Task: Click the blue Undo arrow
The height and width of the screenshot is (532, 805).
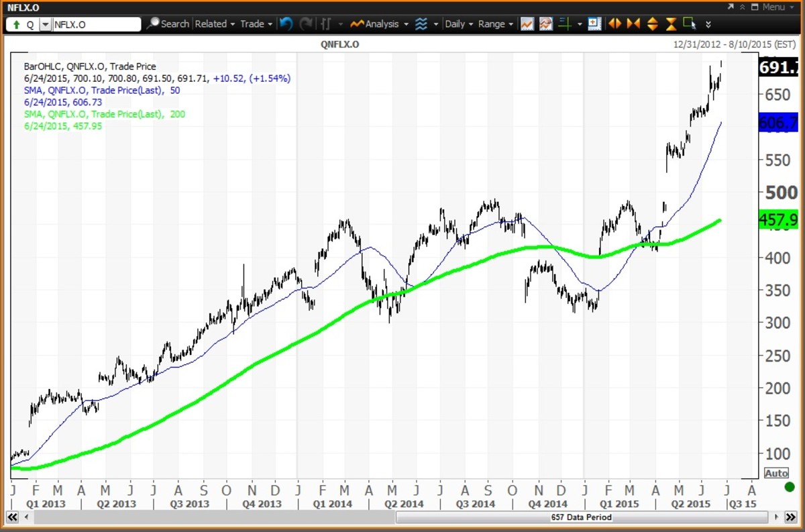Action: 286,23
